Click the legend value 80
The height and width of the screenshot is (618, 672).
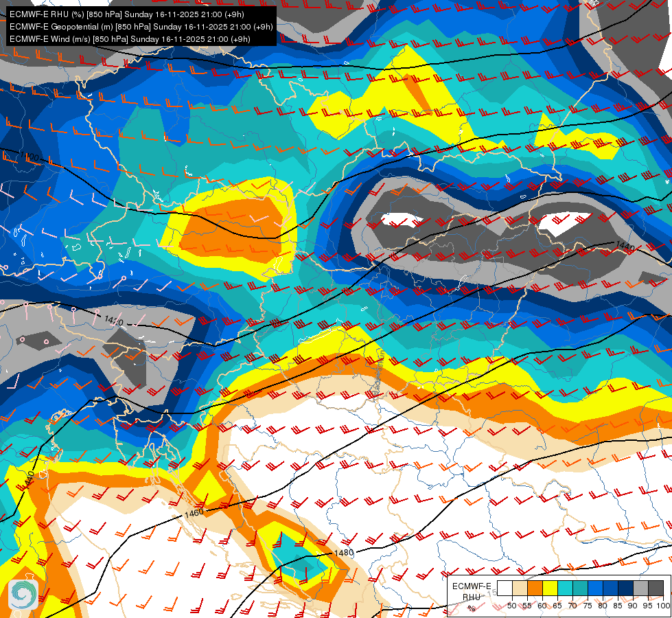603,606
